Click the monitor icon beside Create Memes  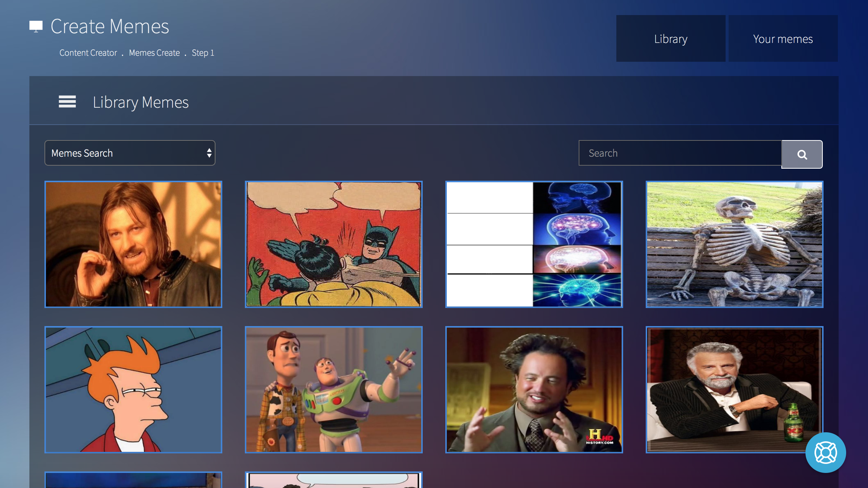pos(36,26)
